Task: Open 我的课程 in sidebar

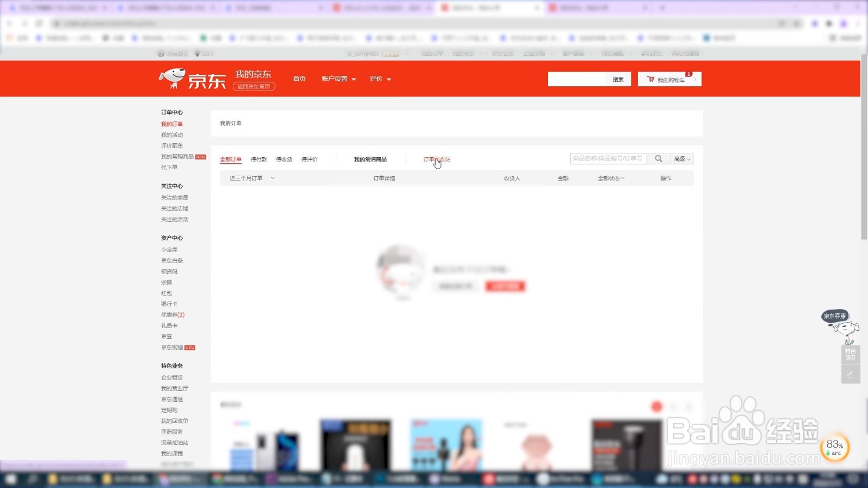Action: coord(172,454)
